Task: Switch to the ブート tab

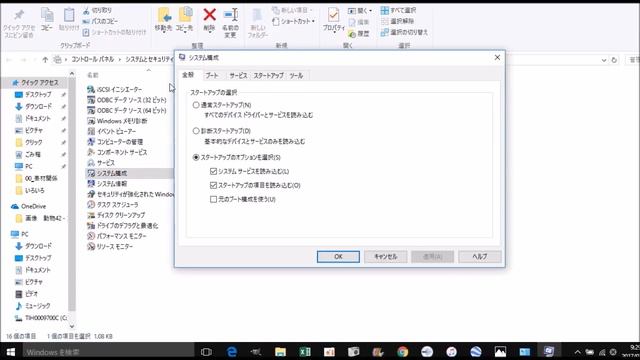Action: click(212, 76)
